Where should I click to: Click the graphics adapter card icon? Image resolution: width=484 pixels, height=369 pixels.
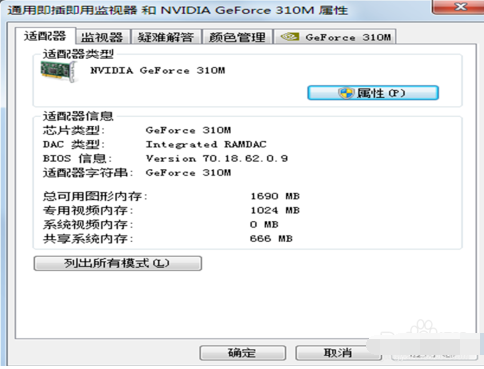pos(59,71)
